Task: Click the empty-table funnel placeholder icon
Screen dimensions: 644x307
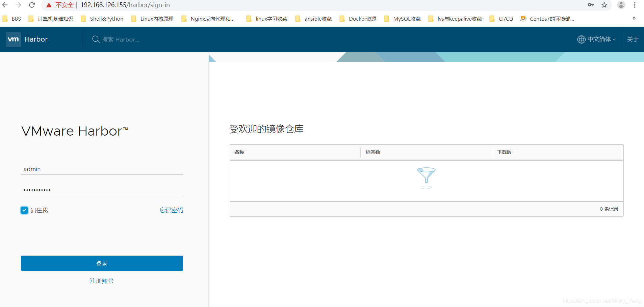Action: click(426, 178)
